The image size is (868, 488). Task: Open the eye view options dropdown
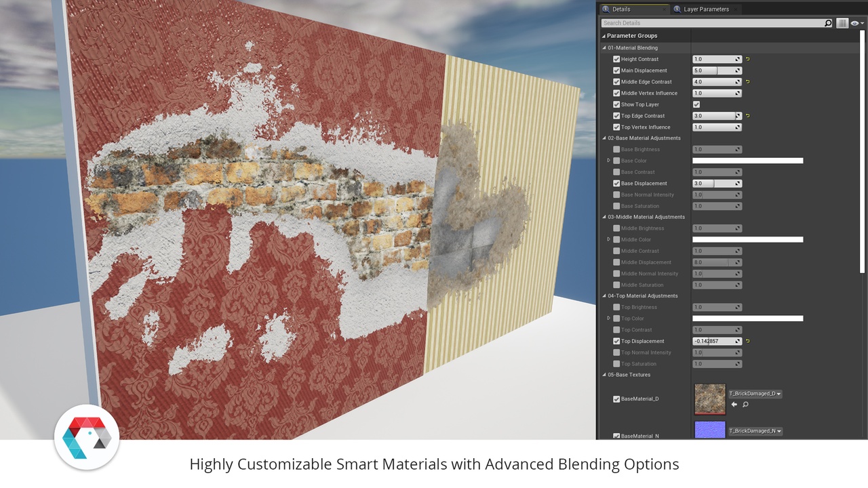[x=857, y=23]
